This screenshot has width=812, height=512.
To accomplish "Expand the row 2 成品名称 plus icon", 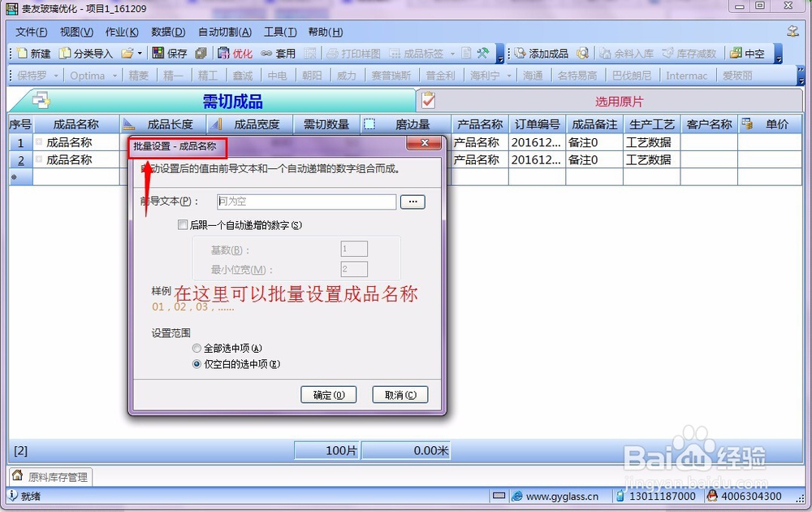I will (x=39, y=159).
